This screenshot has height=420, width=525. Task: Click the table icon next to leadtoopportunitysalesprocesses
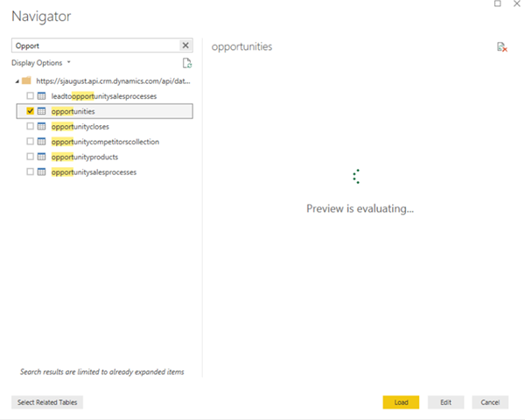click(x=42, y=95)
